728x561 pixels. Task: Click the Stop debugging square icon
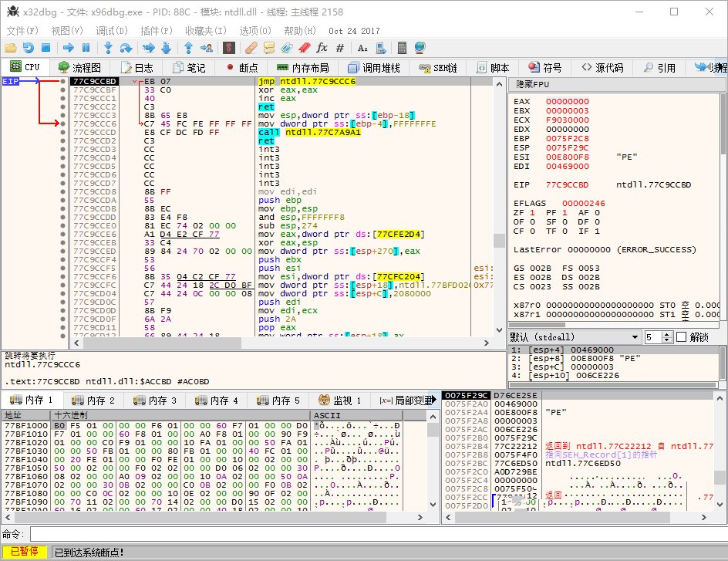pyautogui.click(x=47, y=48)
